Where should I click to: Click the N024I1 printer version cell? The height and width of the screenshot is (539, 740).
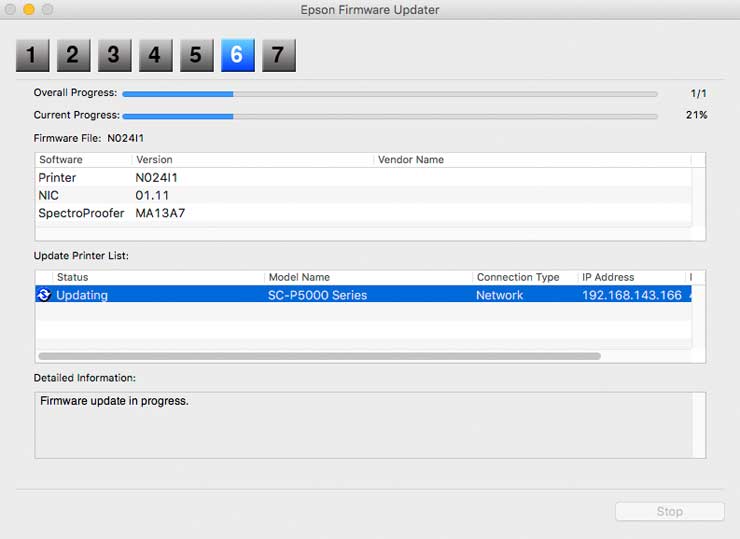pyautogui.click(x=156, y=177)
